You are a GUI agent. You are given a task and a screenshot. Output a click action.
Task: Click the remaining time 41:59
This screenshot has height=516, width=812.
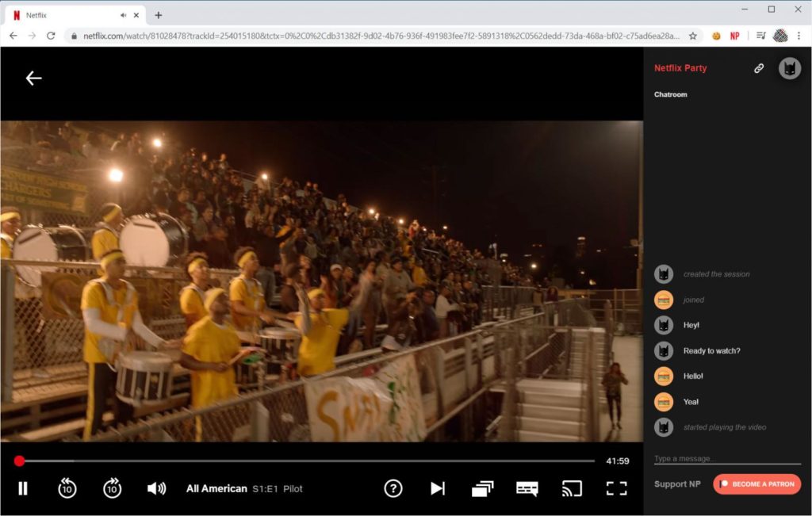[x=617, y=461]
